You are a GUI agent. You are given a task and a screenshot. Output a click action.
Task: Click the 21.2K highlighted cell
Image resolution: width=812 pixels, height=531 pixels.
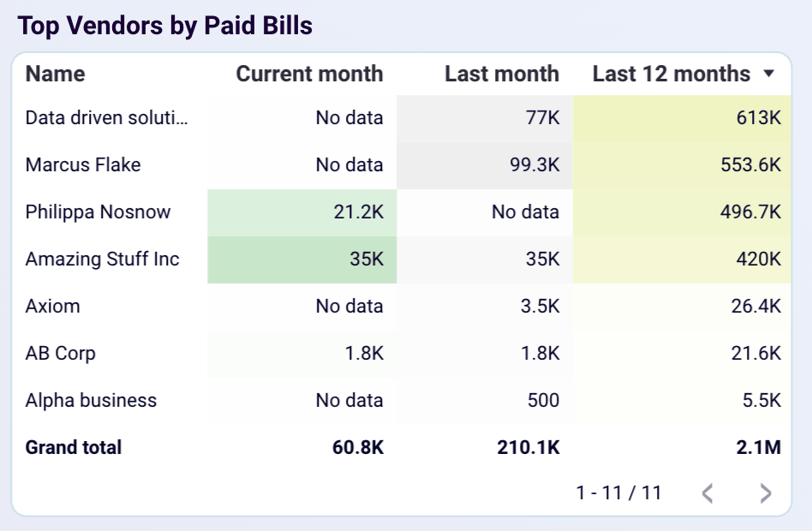(367, 212)
